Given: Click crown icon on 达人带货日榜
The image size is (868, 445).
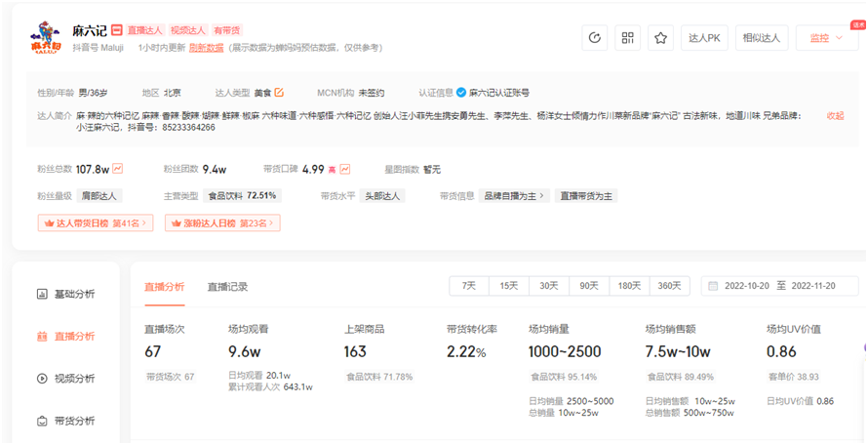Looking at the screenshot, I should pyautogui.click(x=49, y=223).
